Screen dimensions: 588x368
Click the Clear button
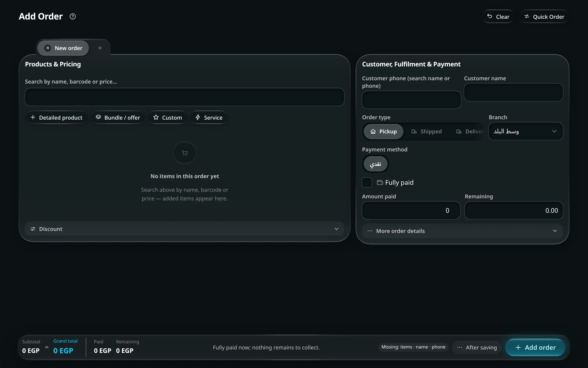coord(498,17)
